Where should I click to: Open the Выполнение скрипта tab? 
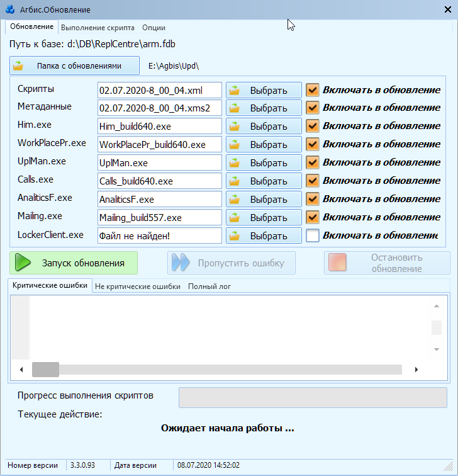98,28
